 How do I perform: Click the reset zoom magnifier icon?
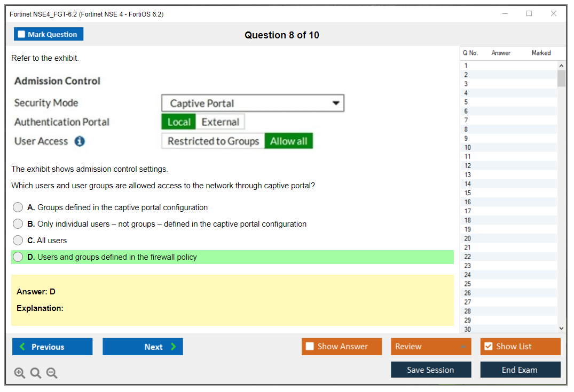tap(36, 373)
